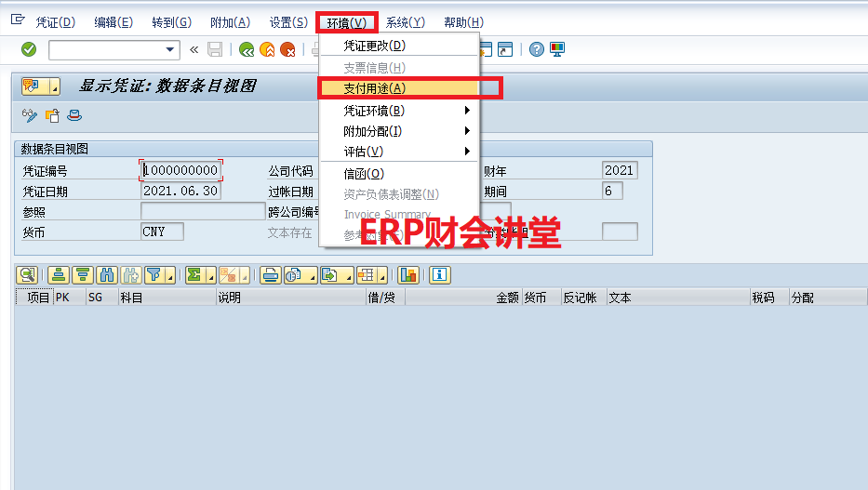Image resolution: width=868 pixels, height=490 pixels.
Task: Click the 科目 column header
Action: [x=130, y=298]
